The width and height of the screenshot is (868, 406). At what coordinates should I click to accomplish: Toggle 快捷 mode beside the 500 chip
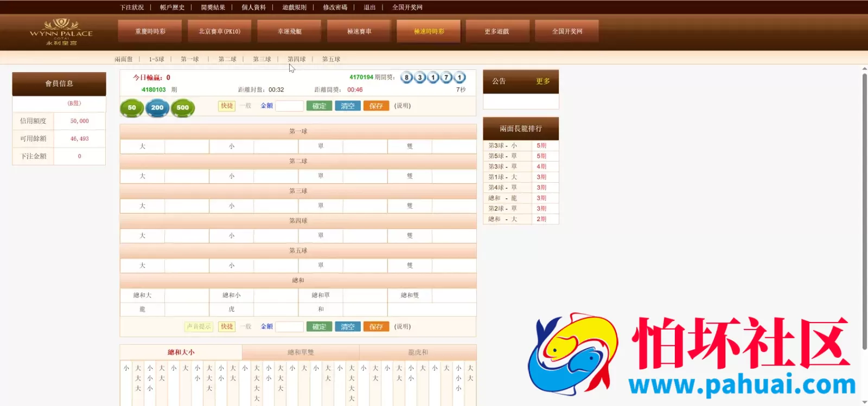point(227,106)
